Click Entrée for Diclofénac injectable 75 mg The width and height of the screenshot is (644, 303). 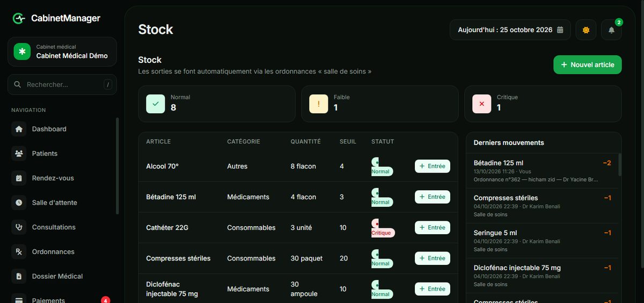coord(433,289)
